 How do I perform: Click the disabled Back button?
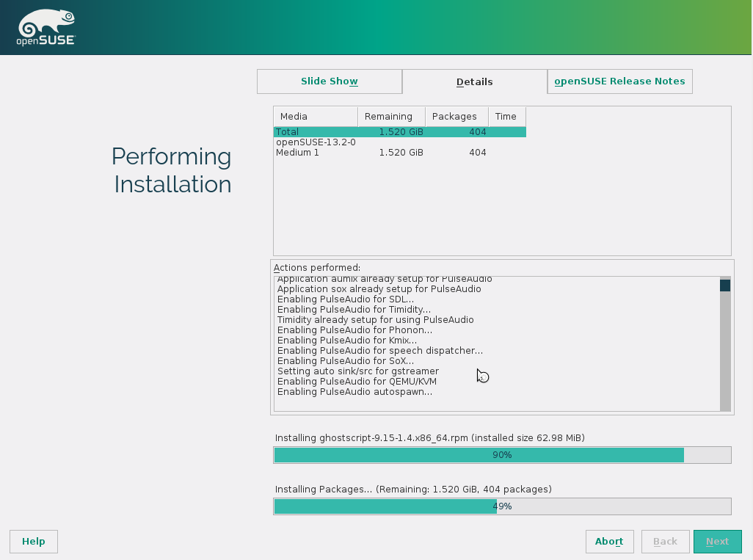(665, 541)
